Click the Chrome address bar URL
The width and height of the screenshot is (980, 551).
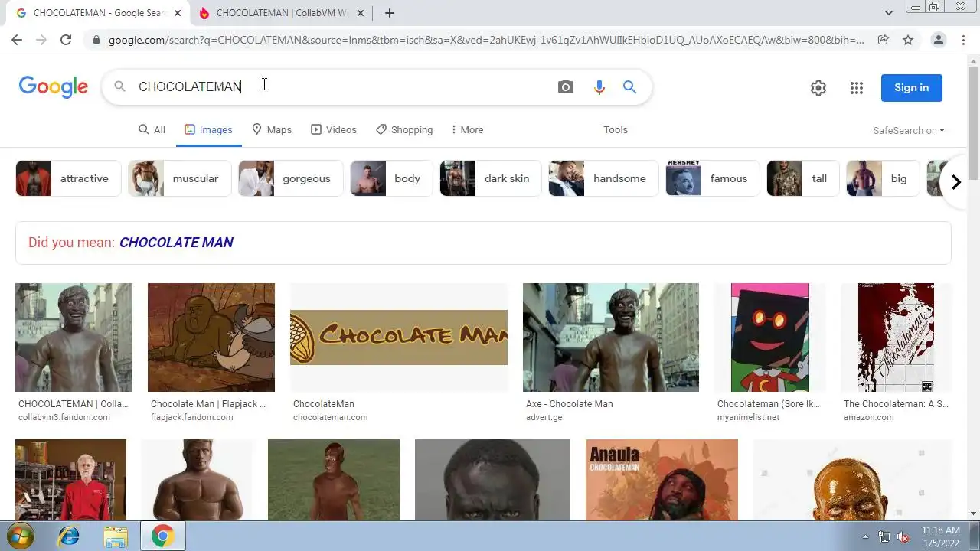pyautogui.click(x=486, y=40)
